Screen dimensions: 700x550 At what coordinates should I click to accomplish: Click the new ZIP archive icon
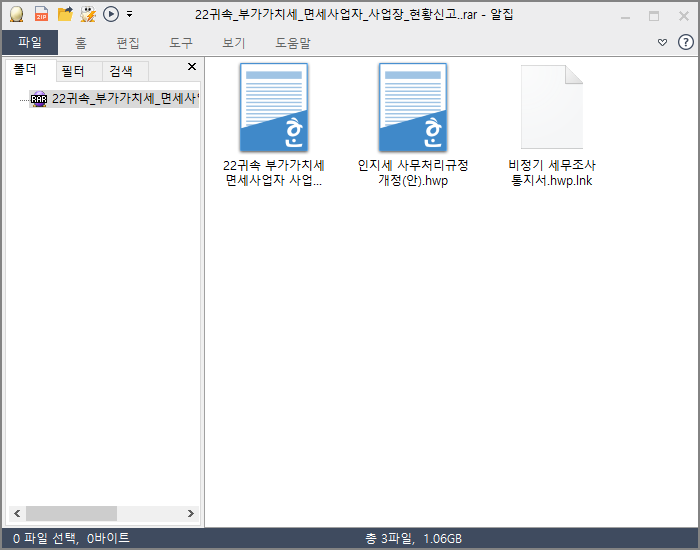coord(42,14)
